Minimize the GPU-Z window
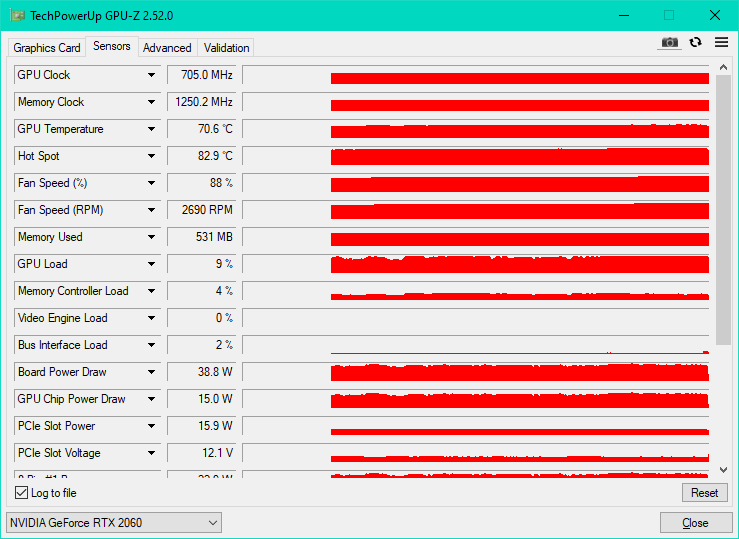This screenshot has width=739, height=539. [624, 16]
